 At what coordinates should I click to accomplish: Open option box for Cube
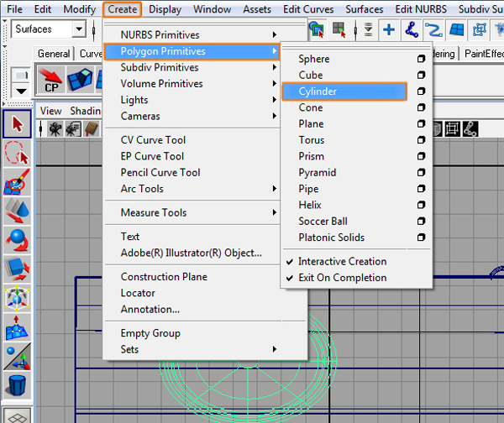(421, 75)
